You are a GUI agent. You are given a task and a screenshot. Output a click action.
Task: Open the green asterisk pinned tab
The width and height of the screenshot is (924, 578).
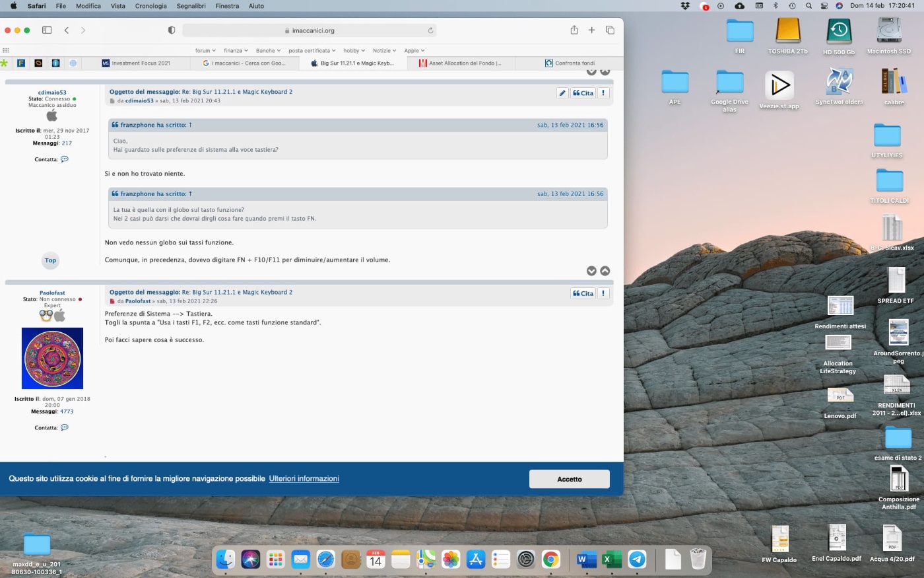tap(4, 63)
